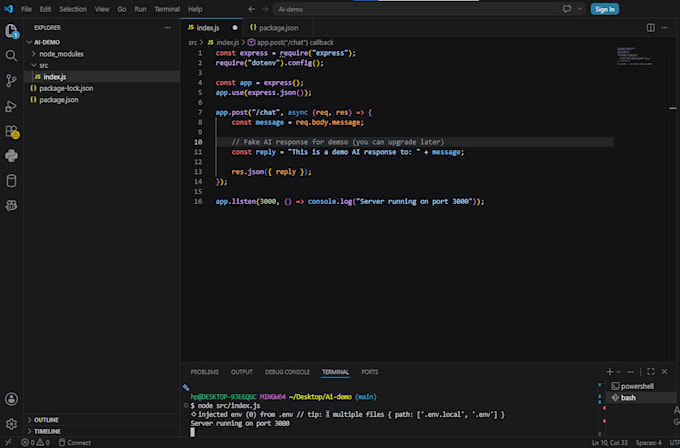
Task: Expand the chat dropdown arrow in title bar
Action: click(x=579, y=9)
